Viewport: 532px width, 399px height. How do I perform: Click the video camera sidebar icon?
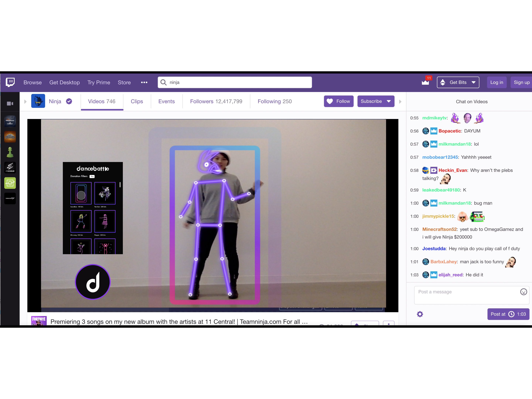click(x=10, y=103)
